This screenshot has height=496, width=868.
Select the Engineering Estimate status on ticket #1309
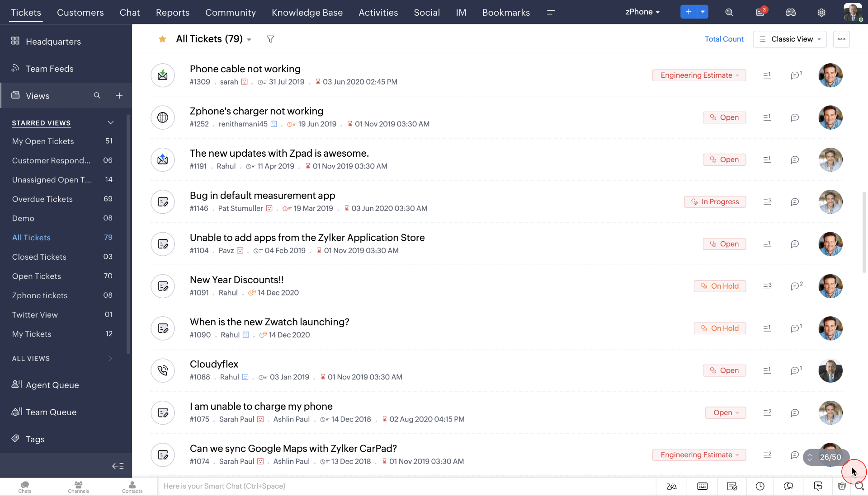[699, 75]
